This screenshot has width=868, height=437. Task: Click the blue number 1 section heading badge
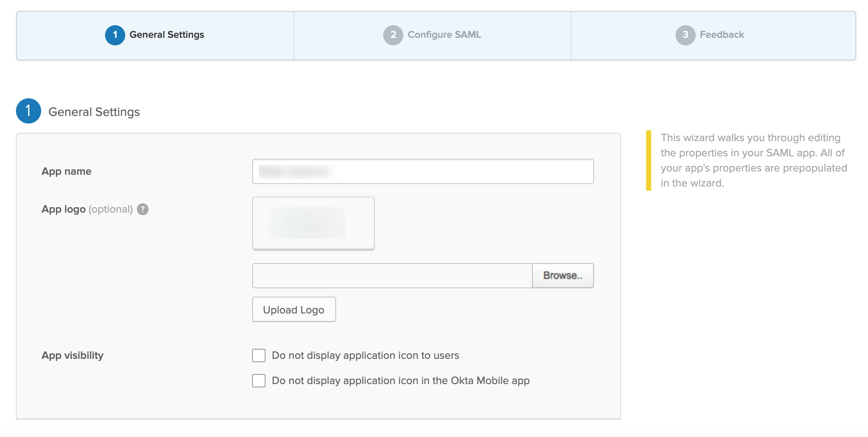point(29,111)
